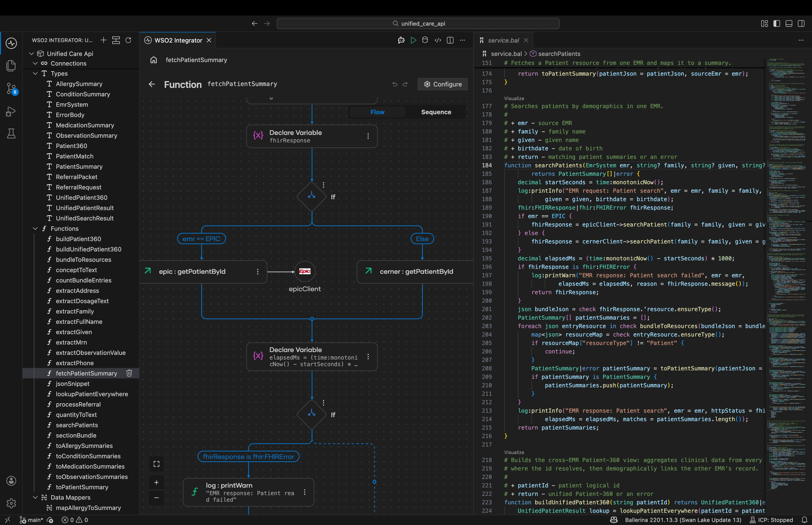This screenshot has height=525, width=812.
Task: Open Source Control with 5 changes
Action: click(11, 89)
